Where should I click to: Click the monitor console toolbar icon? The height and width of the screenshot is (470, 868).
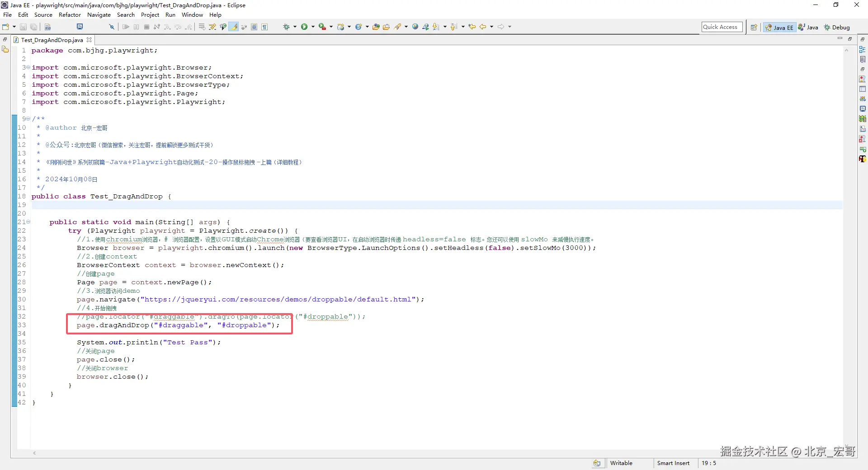(80, 27)
